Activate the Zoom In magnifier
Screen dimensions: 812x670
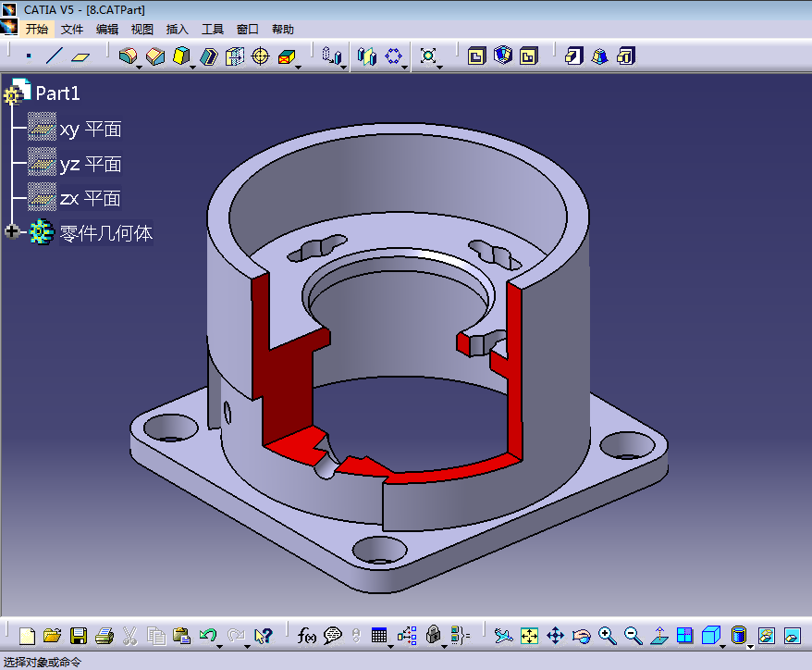[x=607, y=636]
